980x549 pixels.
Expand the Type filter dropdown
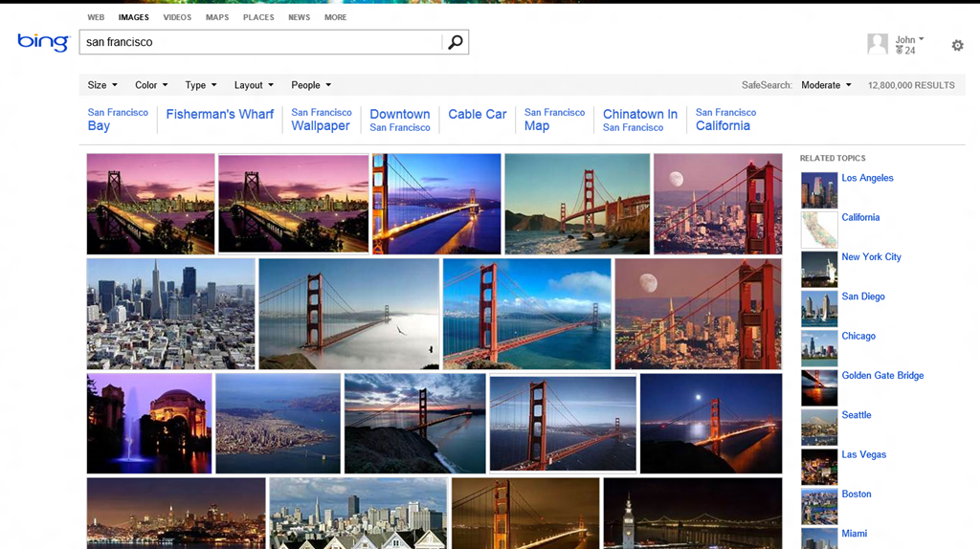(201, 85)
